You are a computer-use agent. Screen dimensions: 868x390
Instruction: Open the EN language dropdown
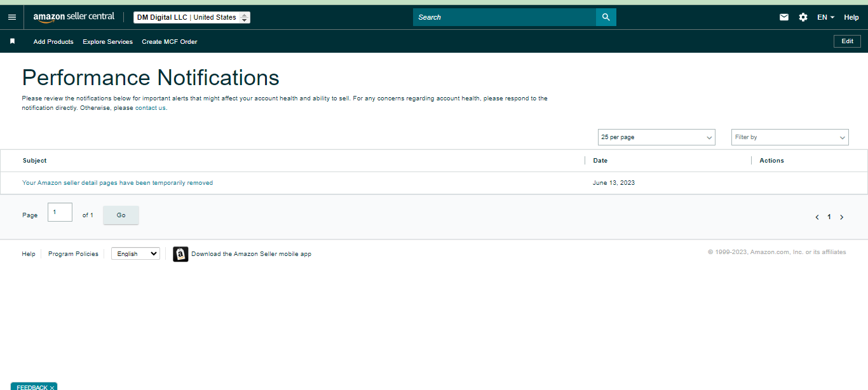[826, 17]
